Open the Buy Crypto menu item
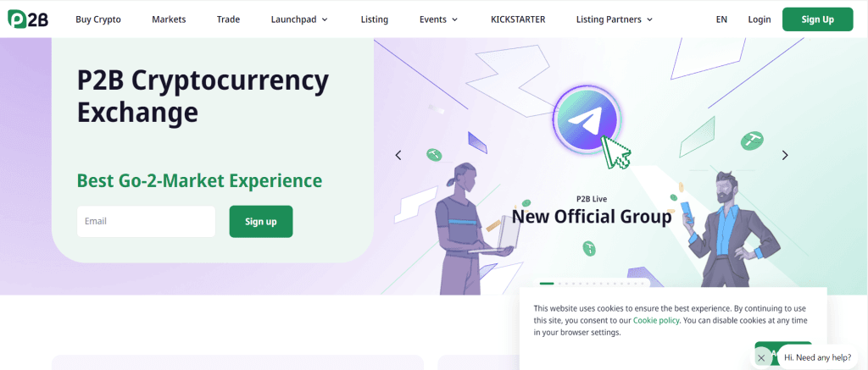 [x=98, y=19]
